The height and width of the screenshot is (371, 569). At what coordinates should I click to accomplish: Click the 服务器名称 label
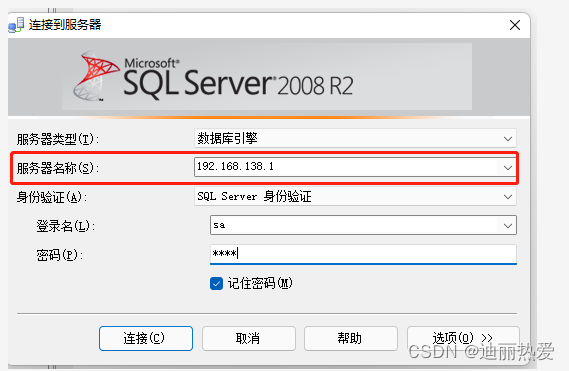click(x=58, y=168)
